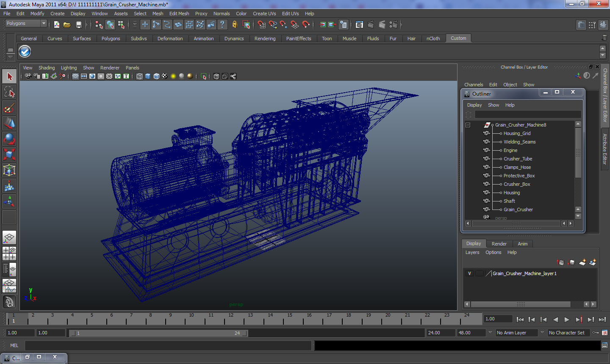Select Show Manipulator tool

pyautogui.click(x=9, y=201)
